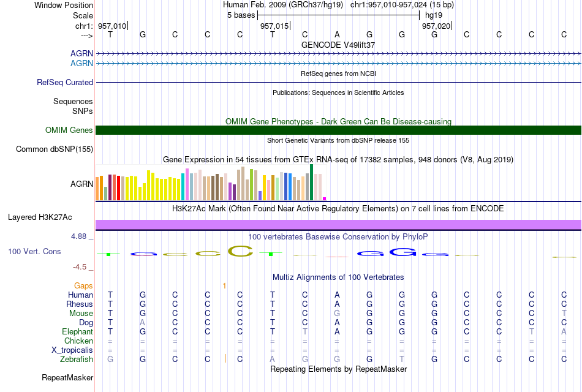Viewport: 582px width, 392px height.
Task: Click the dark blue AGRN transcript arrow line
Action: 338,54
